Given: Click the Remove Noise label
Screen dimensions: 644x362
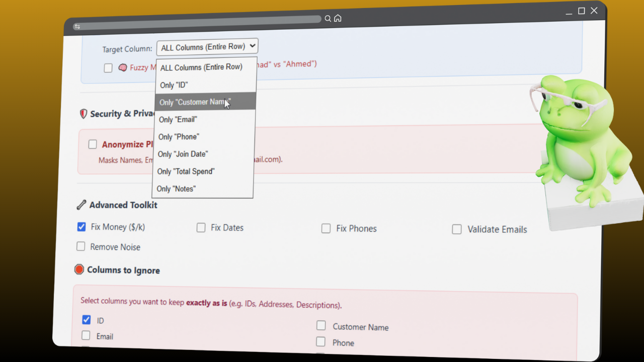Looking at the screenshot, I should pos(115,247).
